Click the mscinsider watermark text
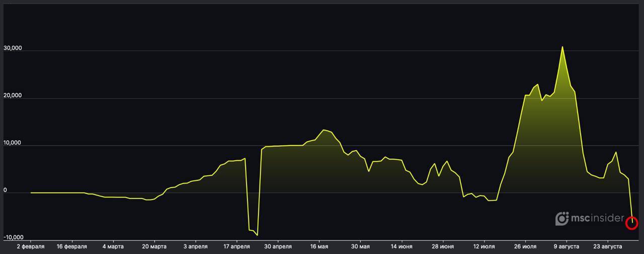The image size is (644, 254). click(597, 218)
